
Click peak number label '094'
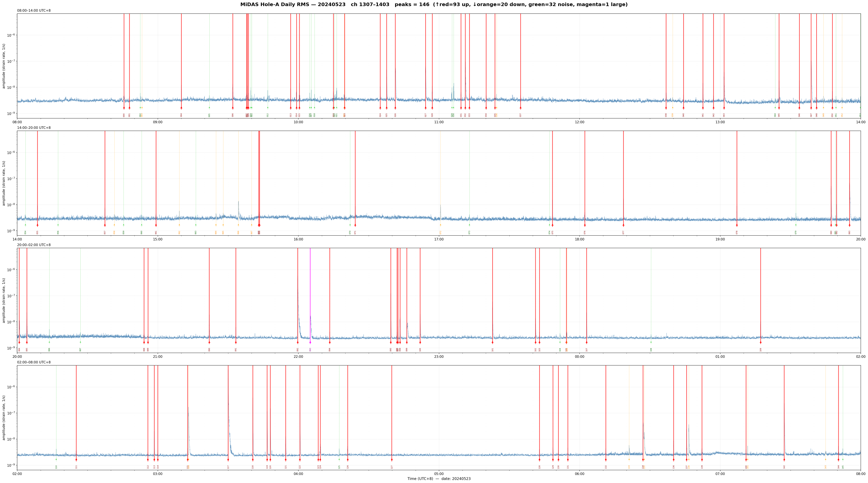330,349
